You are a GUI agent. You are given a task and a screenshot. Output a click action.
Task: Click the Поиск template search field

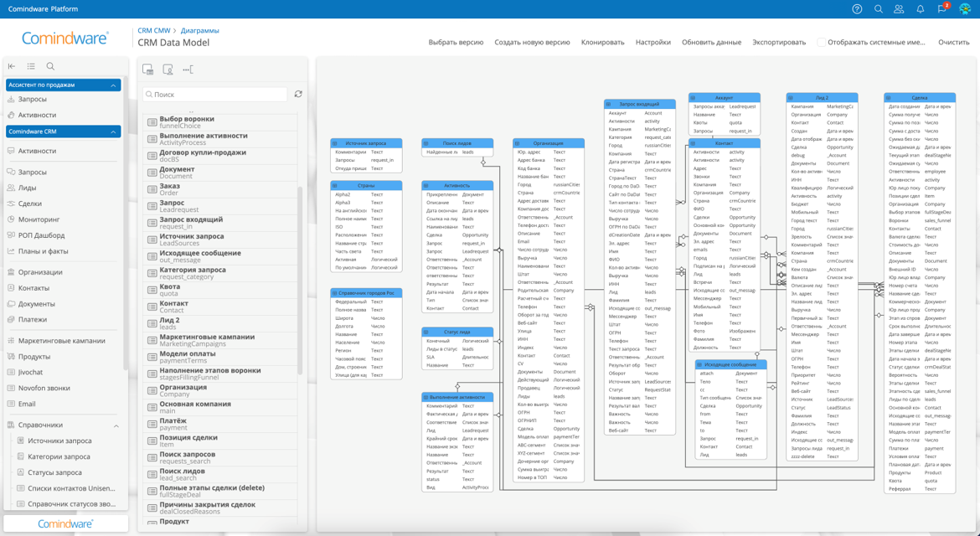point(214,95)
